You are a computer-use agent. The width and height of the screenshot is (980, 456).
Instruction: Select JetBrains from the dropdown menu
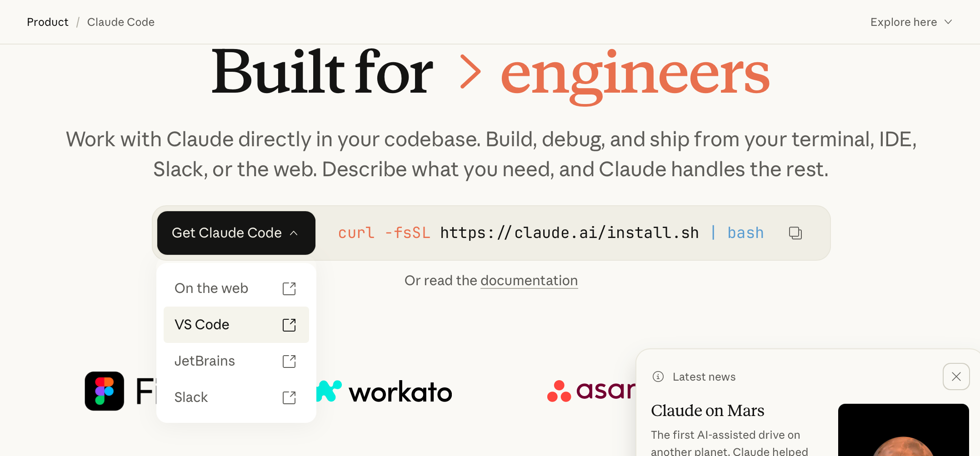coord(205,361)
